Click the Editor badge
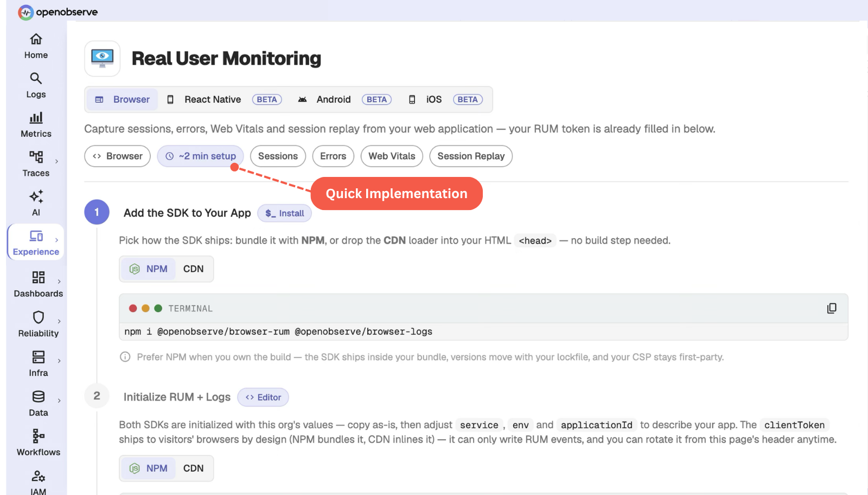 pyautogui.click(x=263, y=397)
